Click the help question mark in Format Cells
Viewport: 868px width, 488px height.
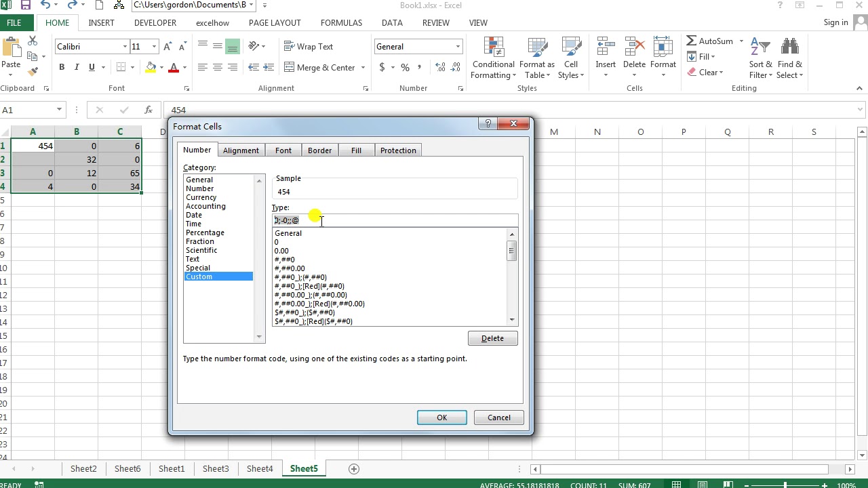click(x=486, y=123)
